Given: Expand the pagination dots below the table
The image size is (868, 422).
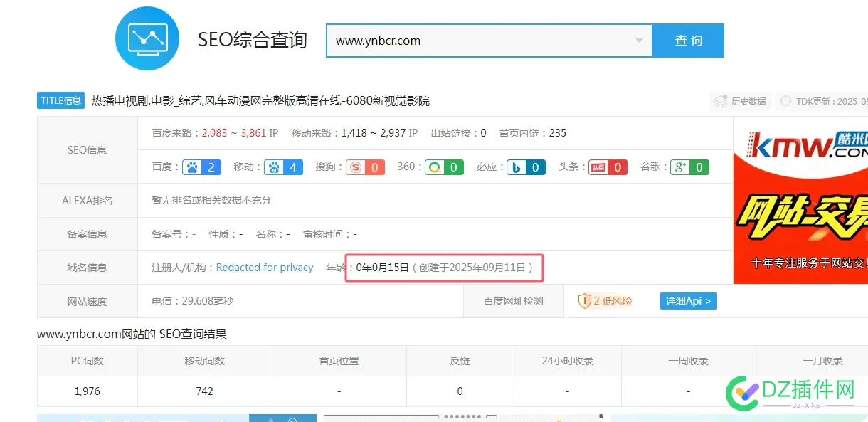Looking at the screenshot, I should [x=463, y=416].
